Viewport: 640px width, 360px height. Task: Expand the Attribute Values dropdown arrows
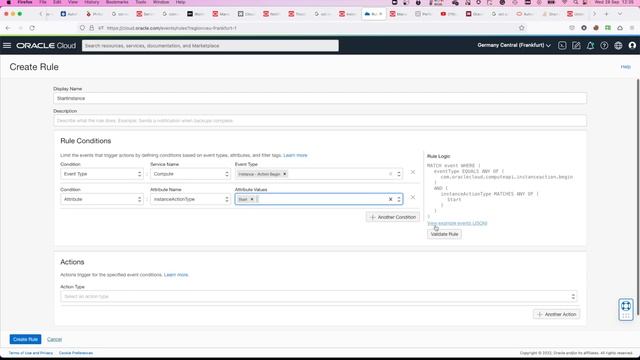[x=399, y=199]
